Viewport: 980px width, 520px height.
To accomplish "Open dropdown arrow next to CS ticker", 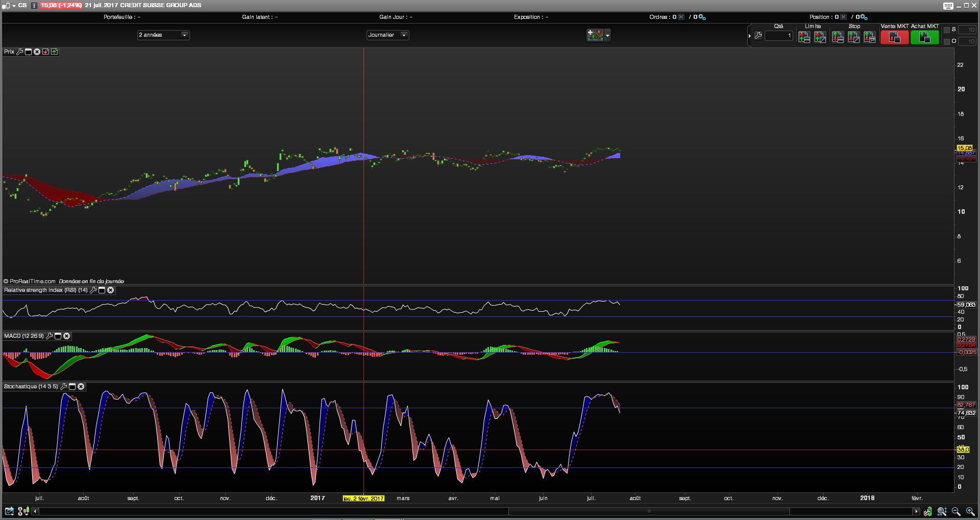I will [x=14, y=6].
